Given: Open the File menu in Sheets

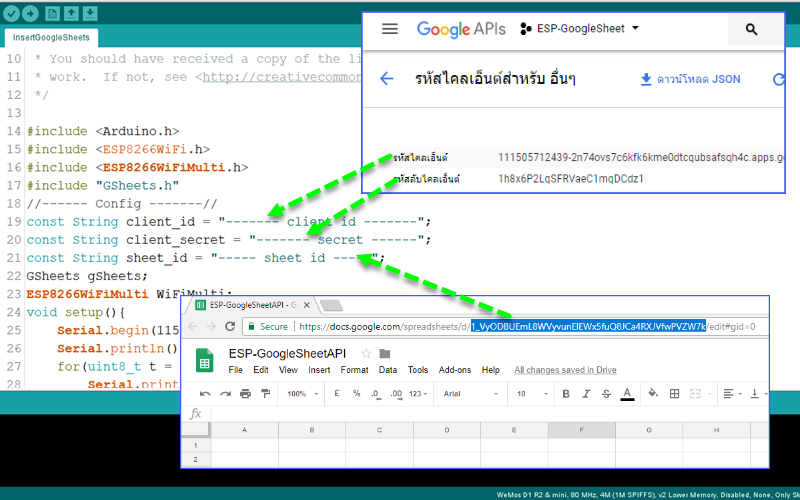Looking at the screenshot, I should (x=235, y=370).
